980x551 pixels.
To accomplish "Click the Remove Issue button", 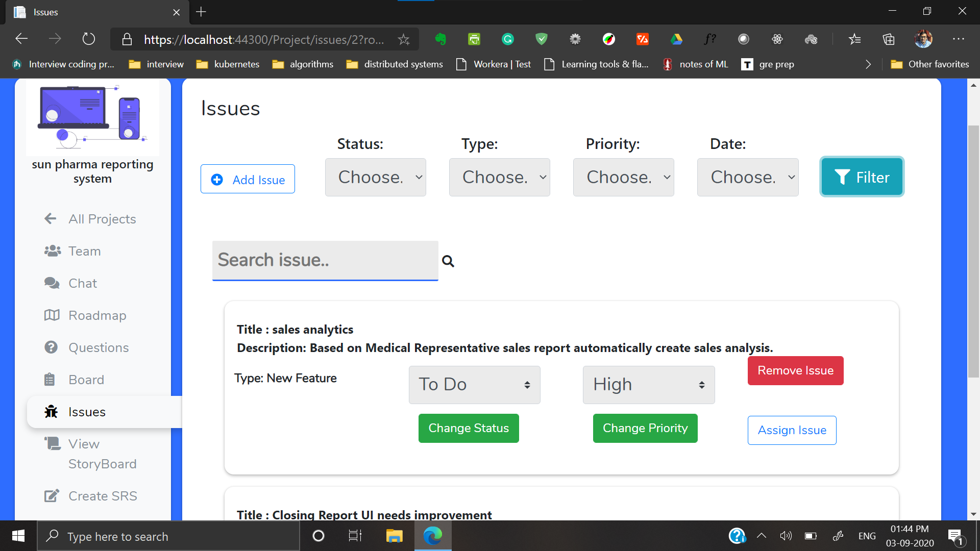I will pos(795,370).
